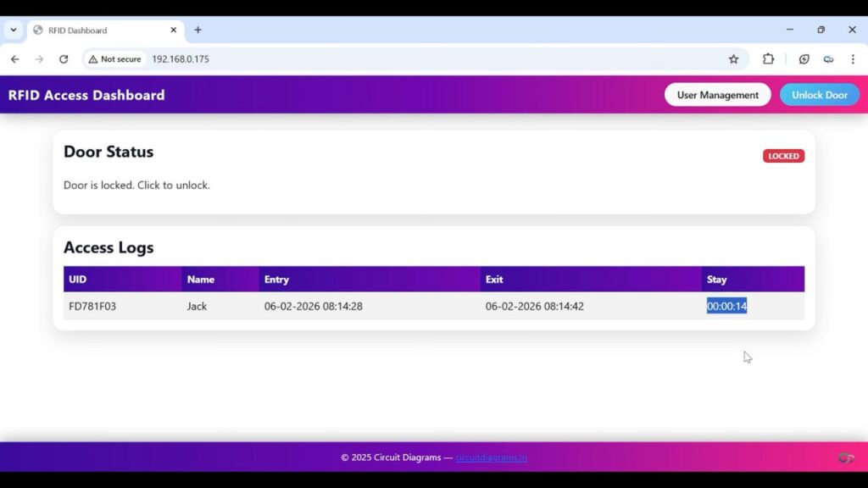Click the RFID Access Dashboard title
The width and height of the screenshot is (868, 488).
(x=86, y=95)
